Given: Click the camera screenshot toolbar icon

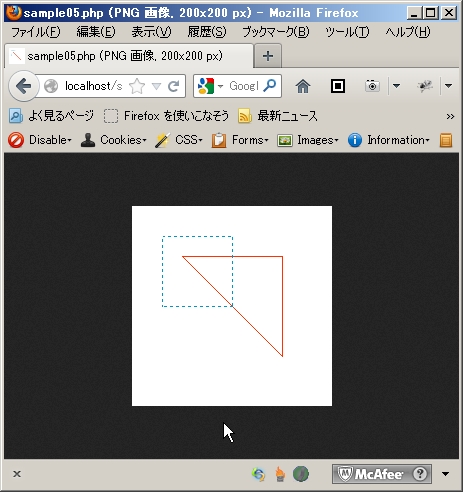Looking at the screenshot, I should coord(372,86).
